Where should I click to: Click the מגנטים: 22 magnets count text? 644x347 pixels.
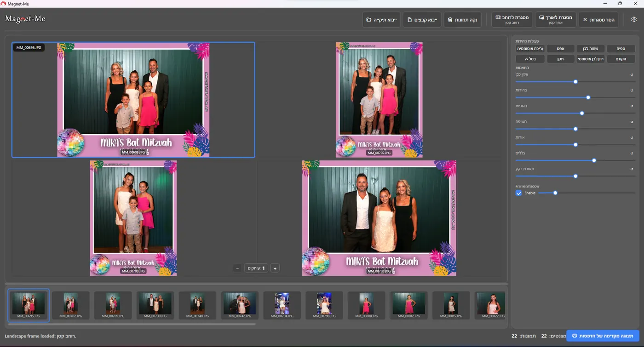554,336
